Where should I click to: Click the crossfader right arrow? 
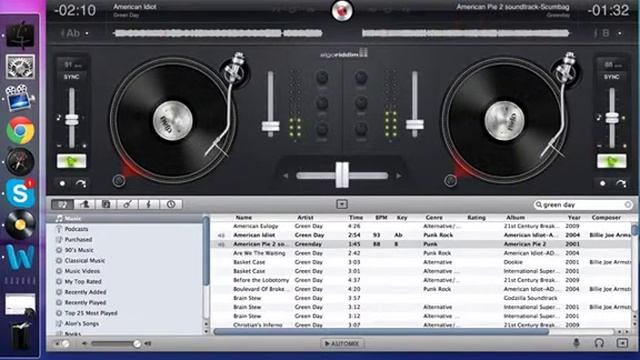pos(399,176)
